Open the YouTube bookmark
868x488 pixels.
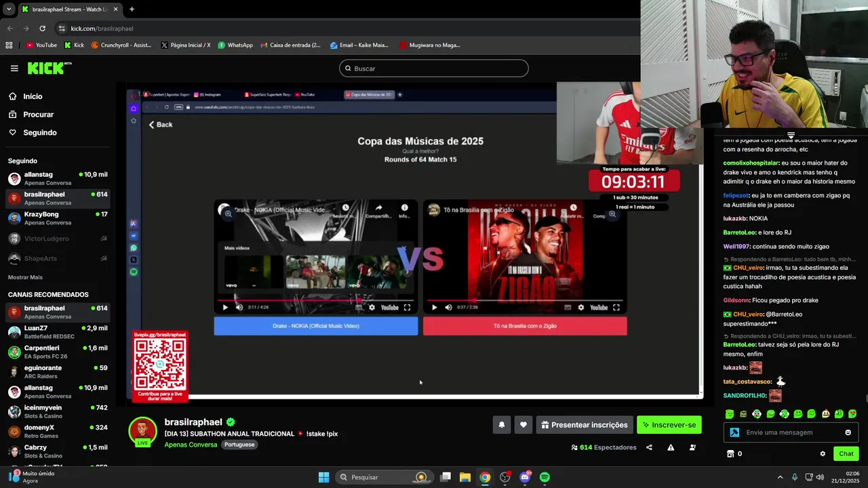(41, 45)
